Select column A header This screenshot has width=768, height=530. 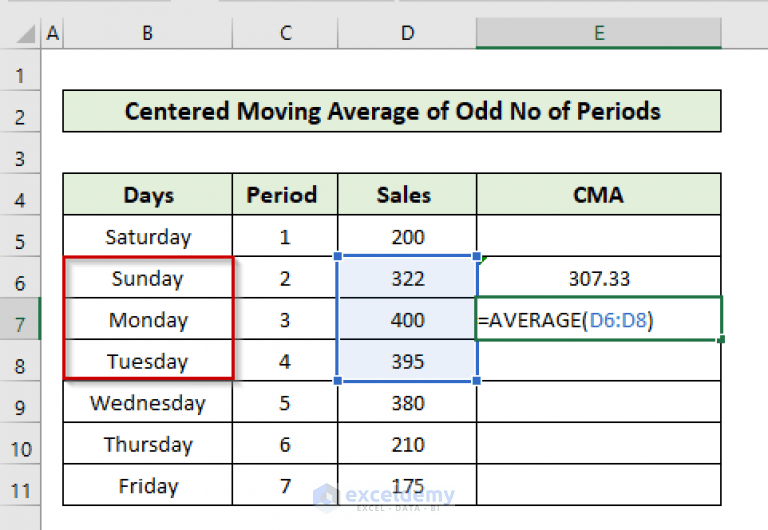pos(52,33)
